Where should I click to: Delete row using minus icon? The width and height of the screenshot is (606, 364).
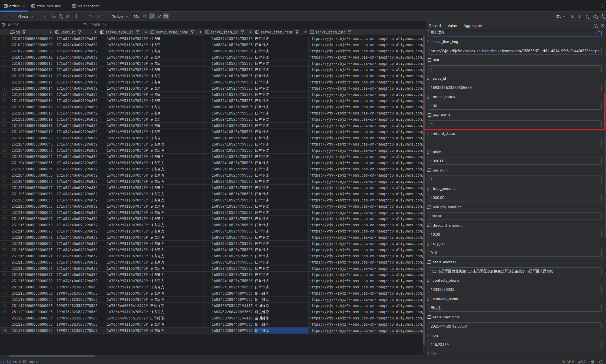tap(83, 16)
